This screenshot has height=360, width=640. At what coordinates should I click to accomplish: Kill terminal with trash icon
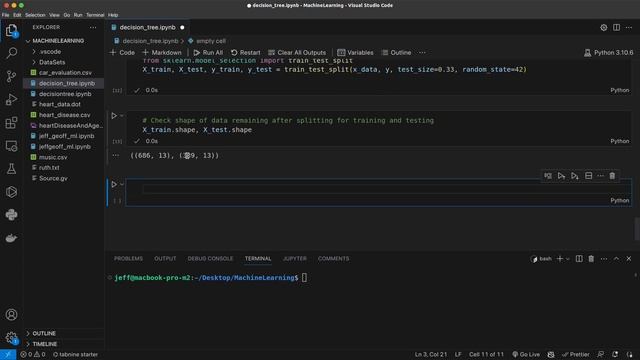[x=591, y=259]
